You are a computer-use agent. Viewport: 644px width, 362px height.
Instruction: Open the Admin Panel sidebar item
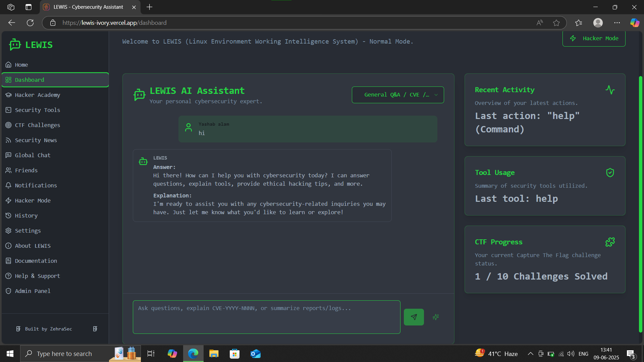click(x=33, y=291)
